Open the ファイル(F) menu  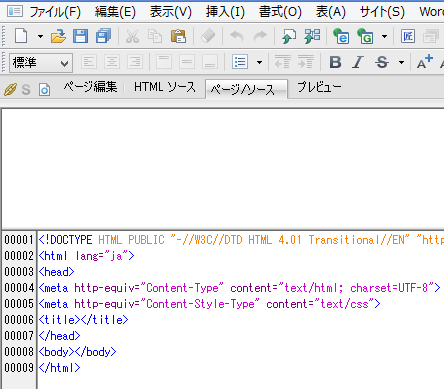coord(55,12)
